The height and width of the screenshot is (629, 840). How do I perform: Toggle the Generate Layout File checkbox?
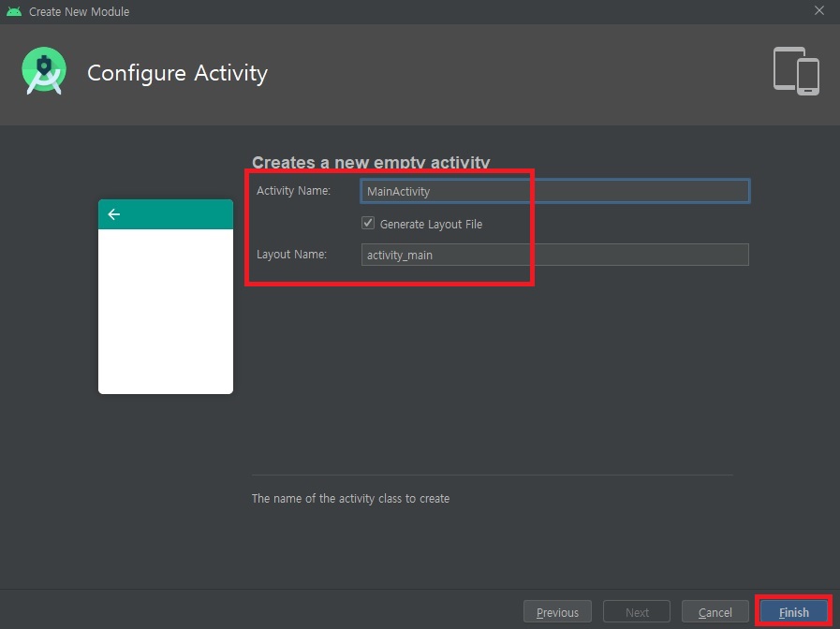[367, 223]
